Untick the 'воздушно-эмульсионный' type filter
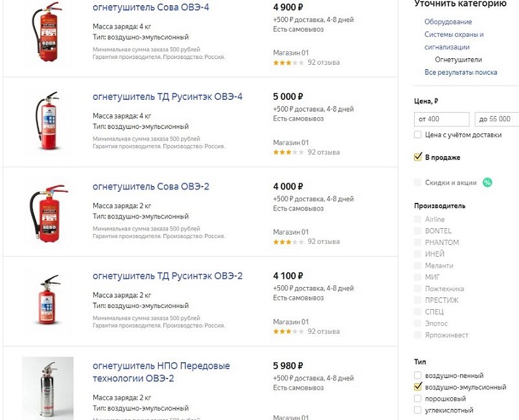 coord(418,387)
